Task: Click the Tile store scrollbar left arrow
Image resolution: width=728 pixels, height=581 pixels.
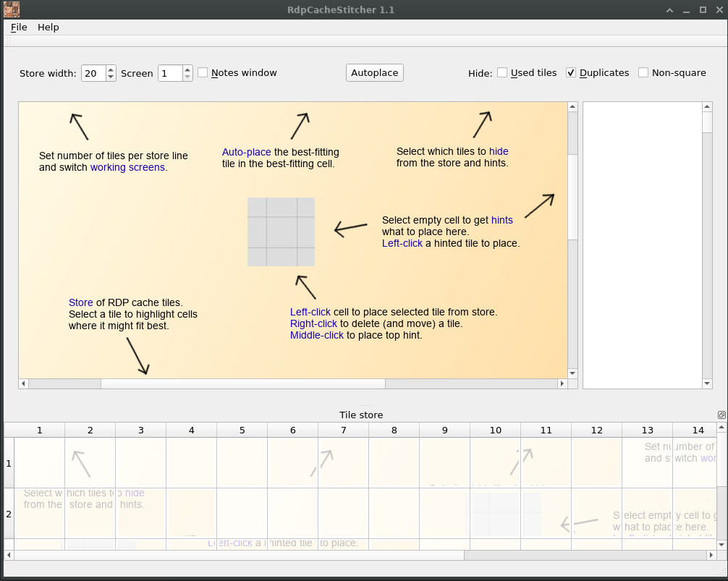Action: tap(9, 555)
